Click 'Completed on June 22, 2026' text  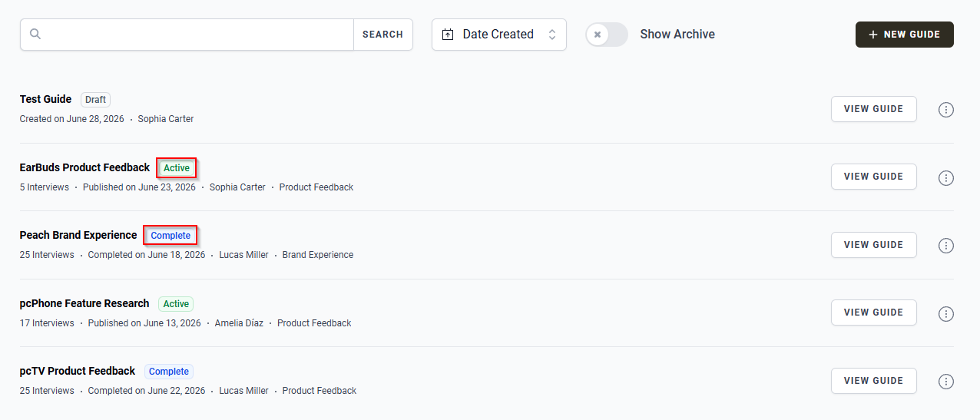tap(147, 391)
